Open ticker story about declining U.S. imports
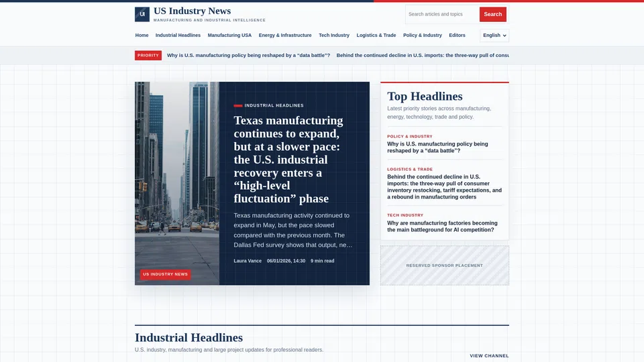The image size is (644, 362). (x=423, y=56)
